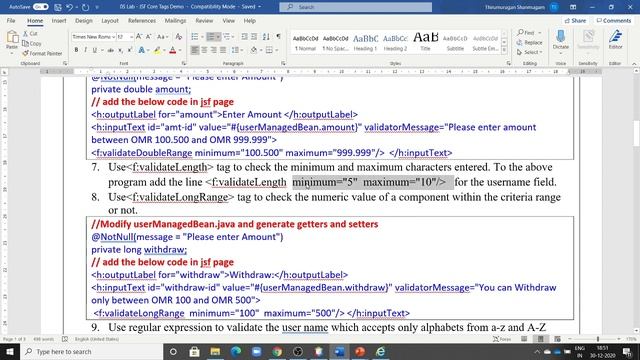Viewport: 640px width, 360px height.
Task: Open Paragraph settings dialog launcher
Action: point(283,64)
